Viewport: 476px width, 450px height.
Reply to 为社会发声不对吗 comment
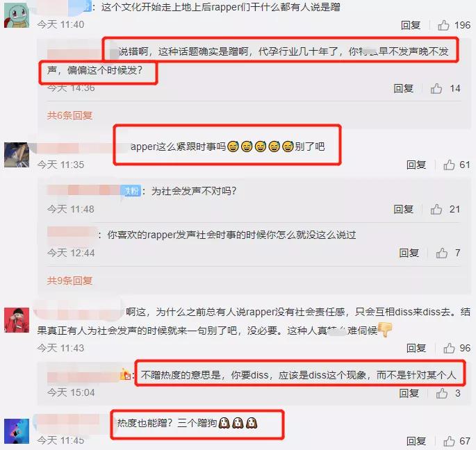403,209
